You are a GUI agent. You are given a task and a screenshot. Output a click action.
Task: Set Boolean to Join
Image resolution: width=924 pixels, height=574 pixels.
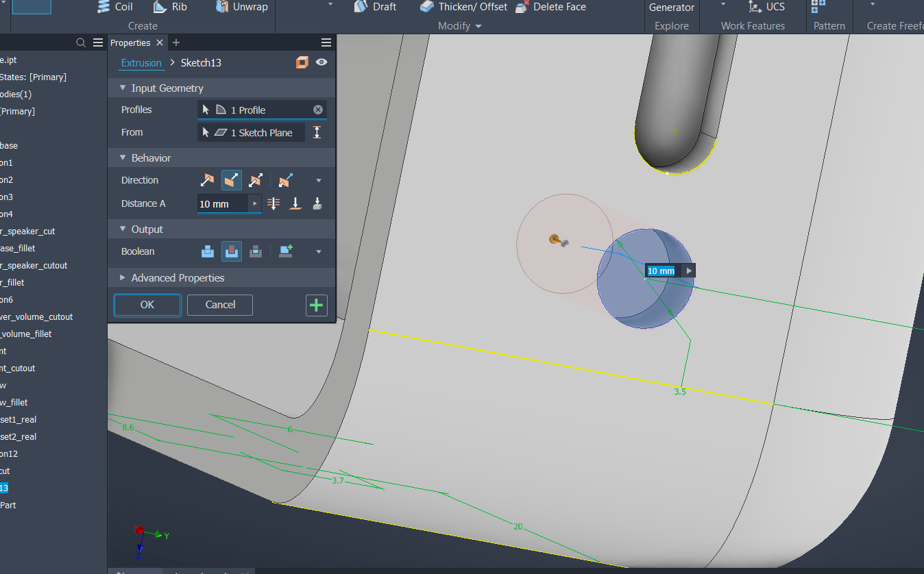[208, 251]
